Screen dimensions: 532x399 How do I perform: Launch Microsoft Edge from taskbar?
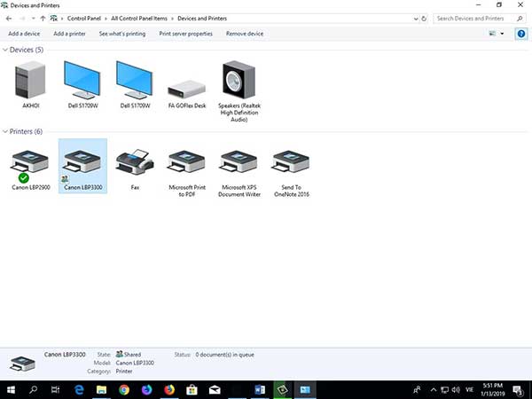coord(79,390)
